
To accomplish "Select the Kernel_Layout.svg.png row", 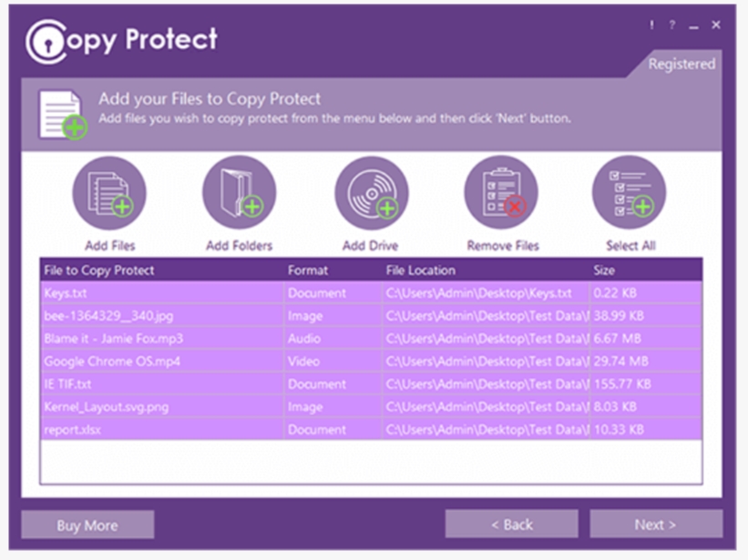I will click(x=371, y=407).
